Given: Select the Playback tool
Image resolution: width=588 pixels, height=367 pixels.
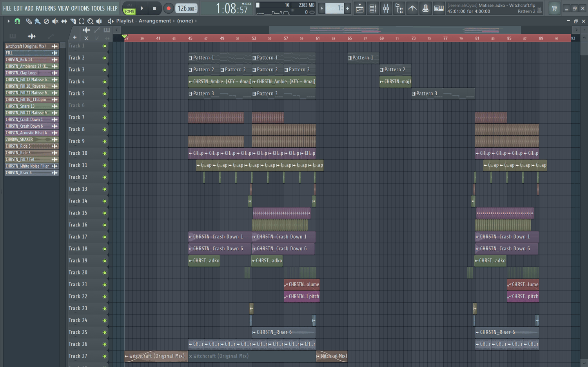Looking at the screenshot, I should pos(100,21).
